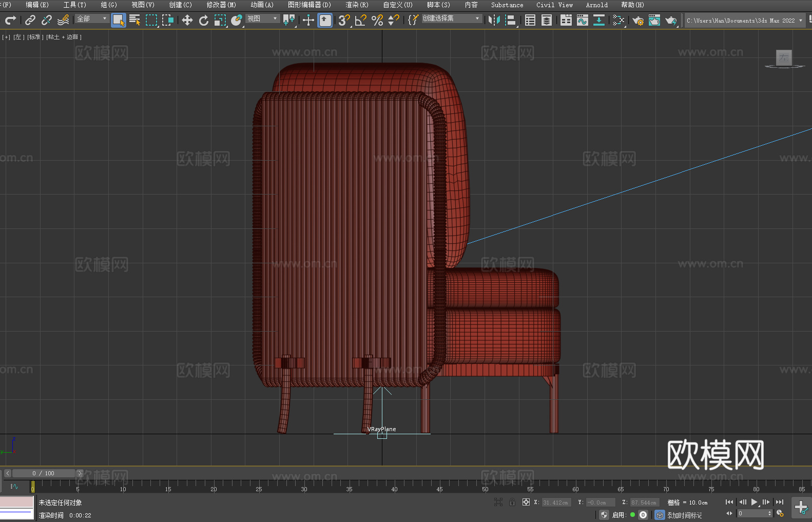Toggle Spinner Snap

tap(394, 20)
